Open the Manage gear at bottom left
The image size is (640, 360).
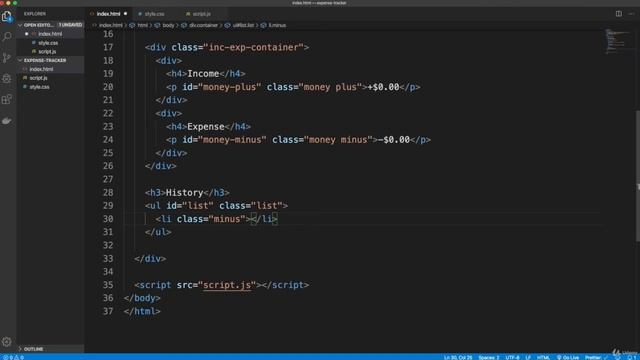pos(7,342)
